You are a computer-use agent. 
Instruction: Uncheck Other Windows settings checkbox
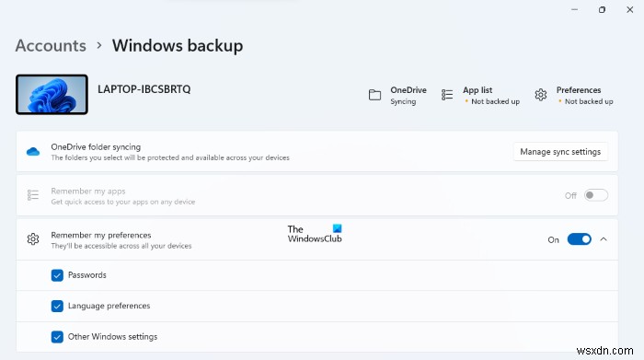[x=57, y=337]
